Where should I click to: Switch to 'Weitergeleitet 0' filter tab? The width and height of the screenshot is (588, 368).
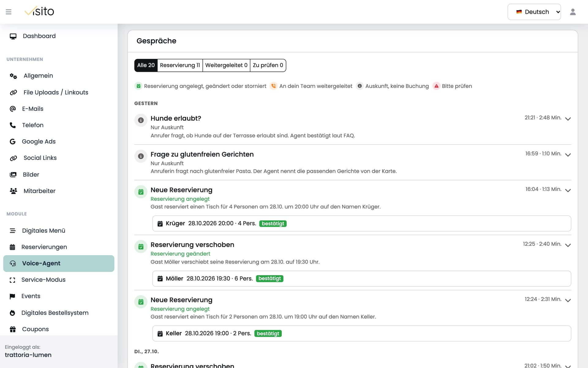(226, 65)
